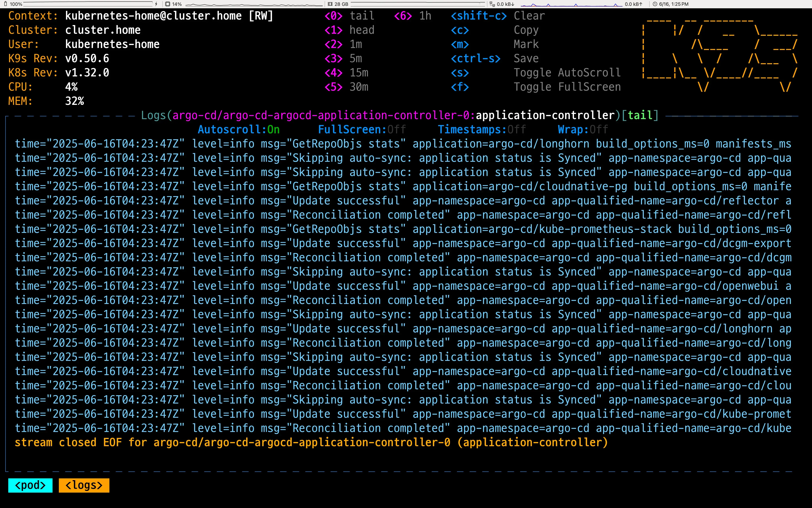The height and width of the screenshot is (508, 812).
Task: Toggle the FullScreen:Off indicator
Action: [x=362, y=130]
